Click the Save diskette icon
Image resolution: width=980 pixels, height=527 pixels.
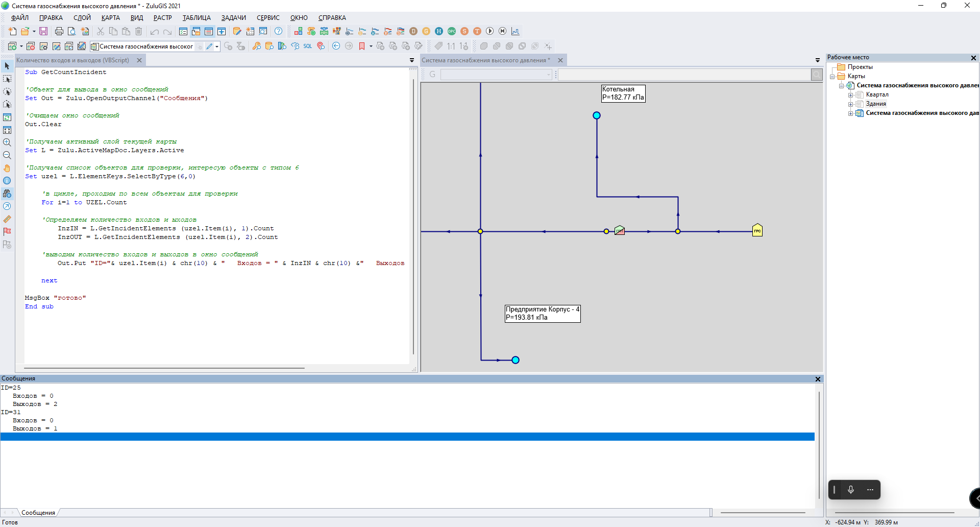pos(43,32)
